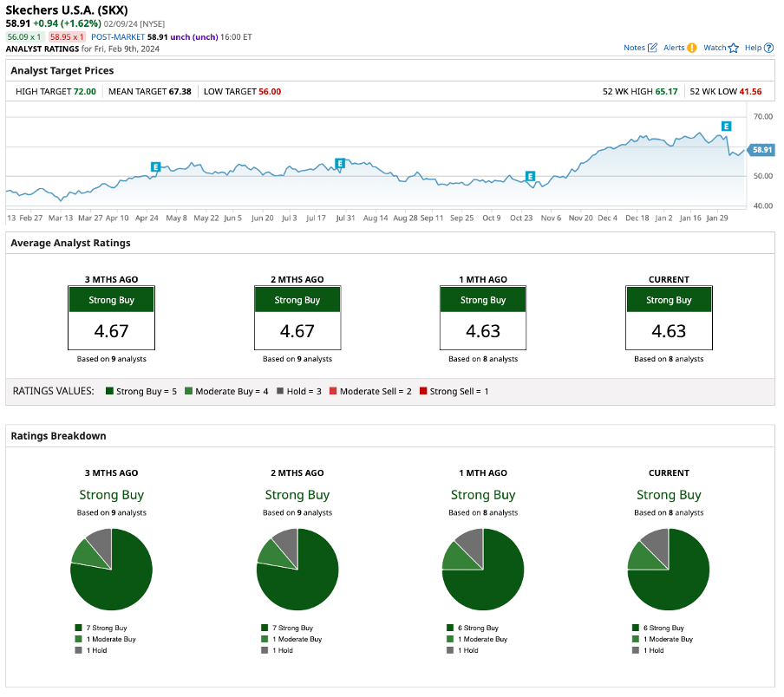This screenshot has height=697, width=784.
Task: Click '1 Moderate Buy' legend under 3 MTHS AGO
Action: (106, 639)
